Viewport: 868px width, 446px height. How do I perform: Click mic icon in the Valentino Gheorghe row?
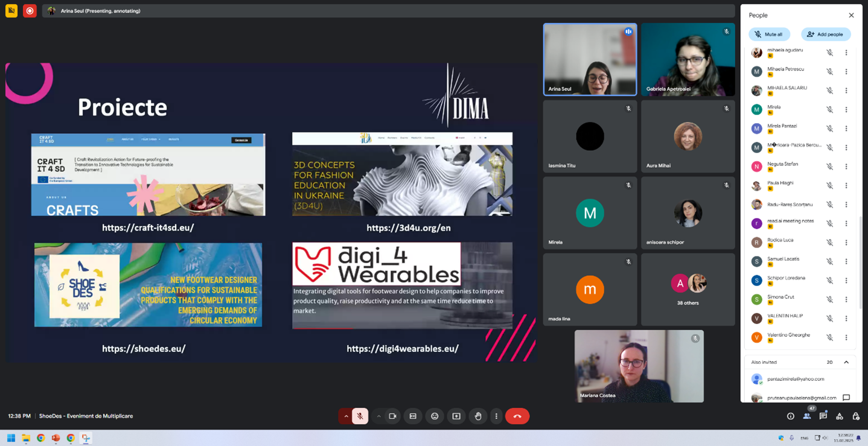click(x=830, y=337)
